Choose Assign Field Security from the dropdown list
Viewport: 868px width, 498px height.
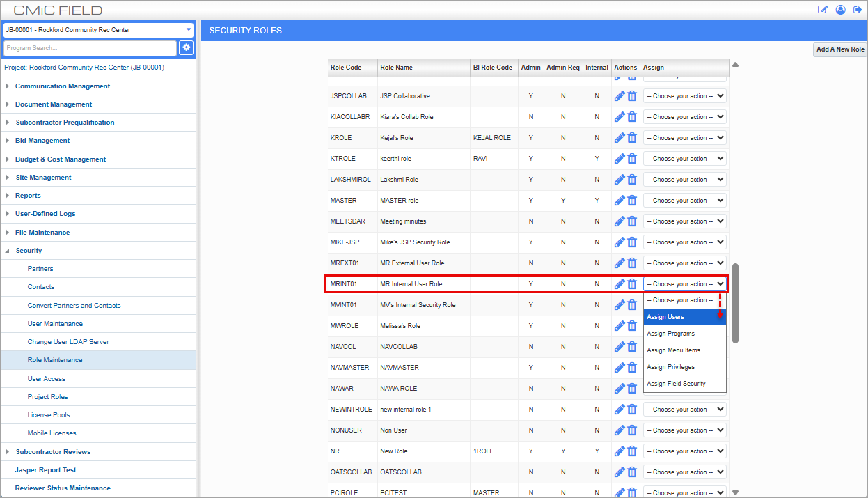tap(676, 384)
